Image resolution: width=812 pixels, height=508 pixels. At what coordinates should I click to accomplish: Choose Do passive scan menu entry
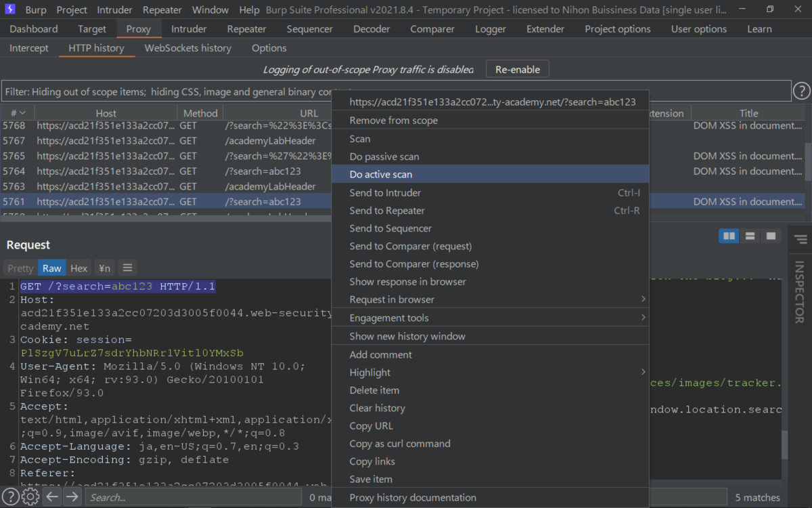point(489,156)
